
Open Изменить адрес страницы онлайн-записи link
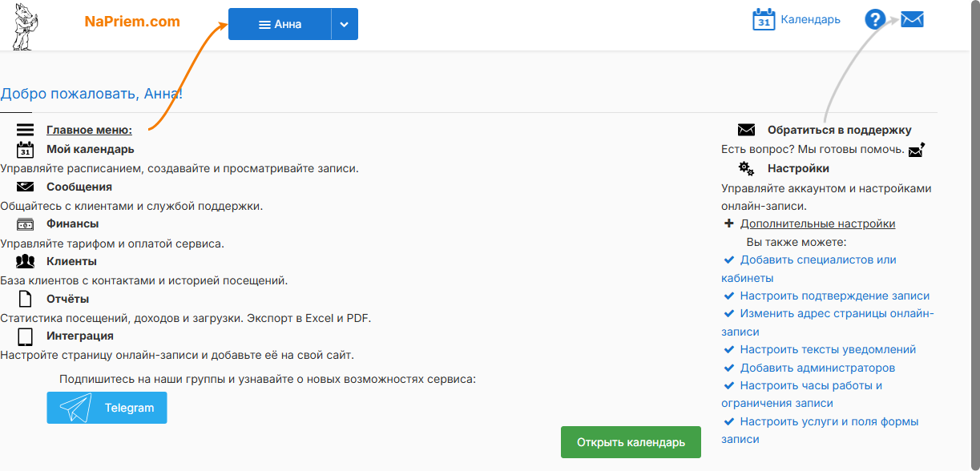tap(828, 322)
